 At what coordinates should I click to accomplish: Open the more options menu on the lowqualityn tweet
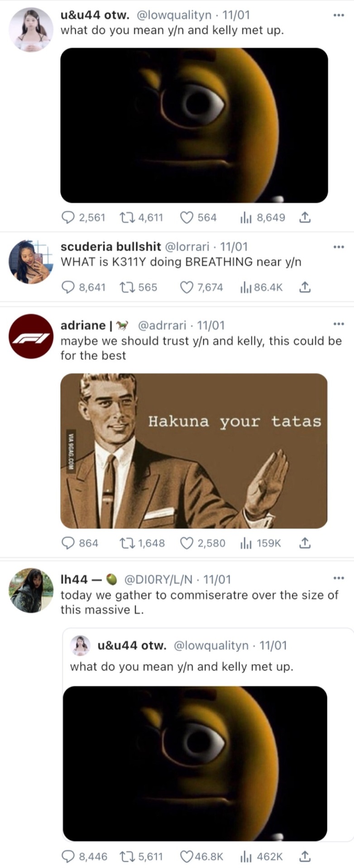[339, 15]
